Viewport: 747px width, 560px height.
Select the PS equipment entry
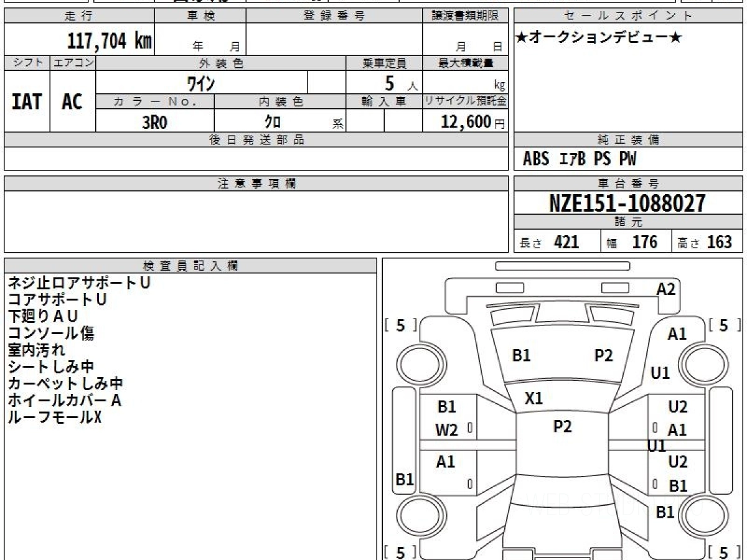(602, 159)
